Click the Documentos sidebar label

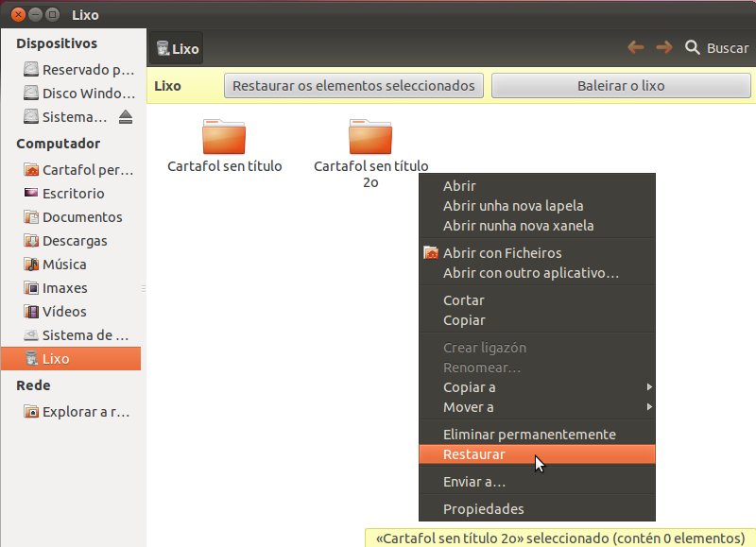click(82, 217)
